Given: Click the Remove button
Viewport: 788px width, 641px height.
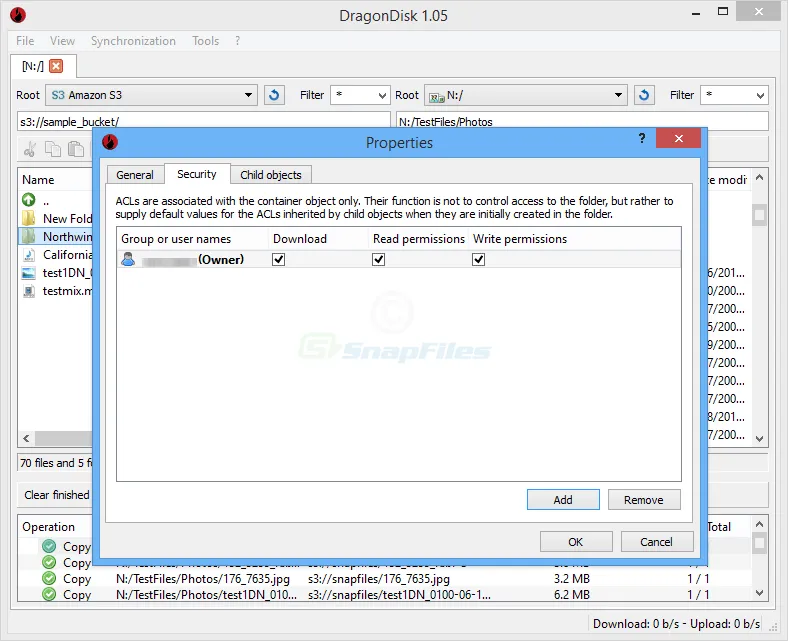Looking at the screenshot, I should 644,500.
